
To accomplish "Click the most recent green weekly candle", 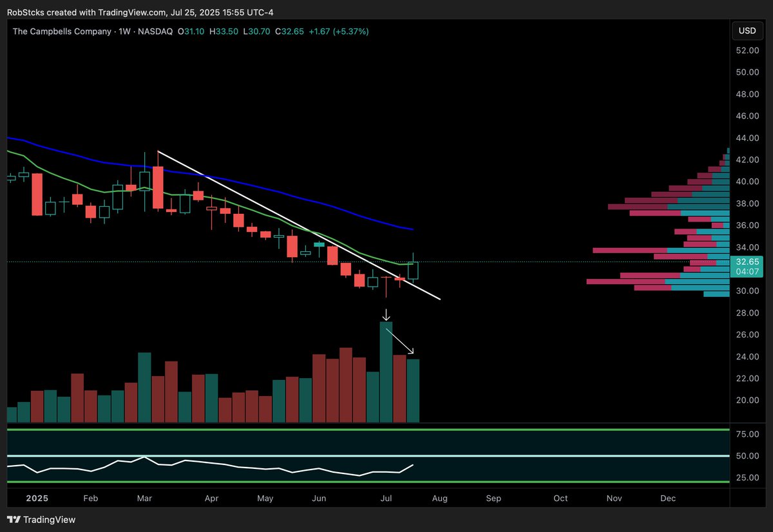I will [x=414, y=269].
